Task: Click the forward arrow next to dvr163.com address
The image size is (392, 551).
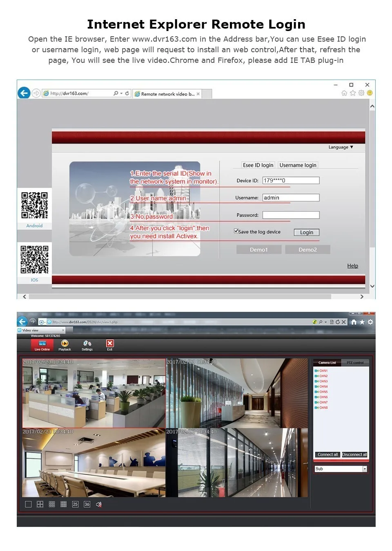Action: coord(36,93)
